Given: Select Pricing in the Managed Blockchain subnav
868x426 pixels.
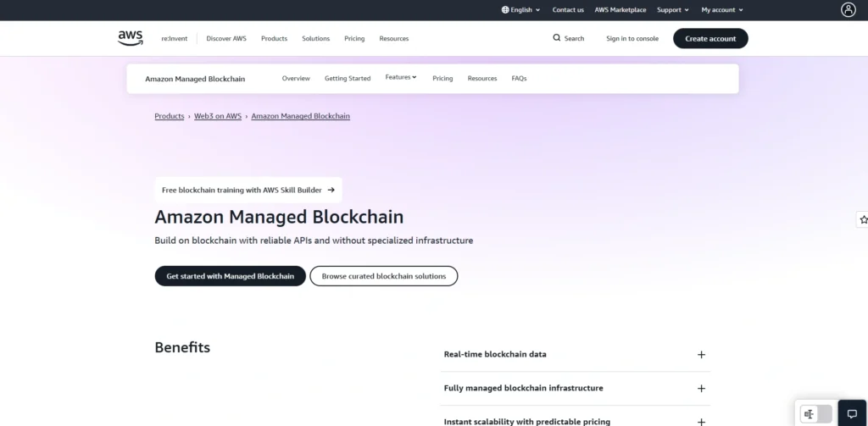Looking at the screenshot, I should tap(442, 79).
